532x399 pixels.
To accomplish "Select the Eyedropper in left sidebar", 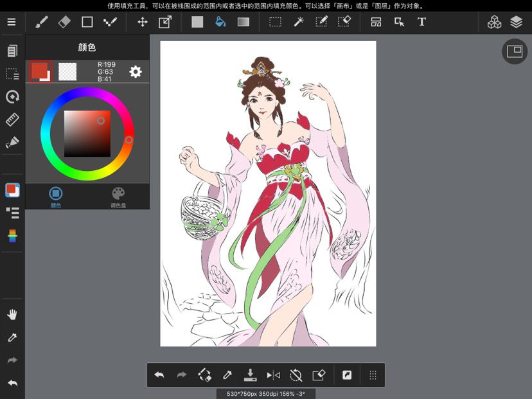I will tap(12, 337).
